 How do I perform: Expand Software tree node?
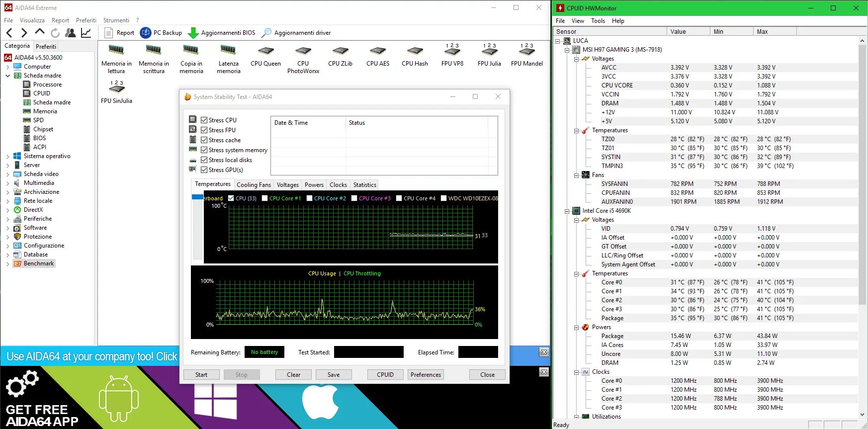point(8,228)
